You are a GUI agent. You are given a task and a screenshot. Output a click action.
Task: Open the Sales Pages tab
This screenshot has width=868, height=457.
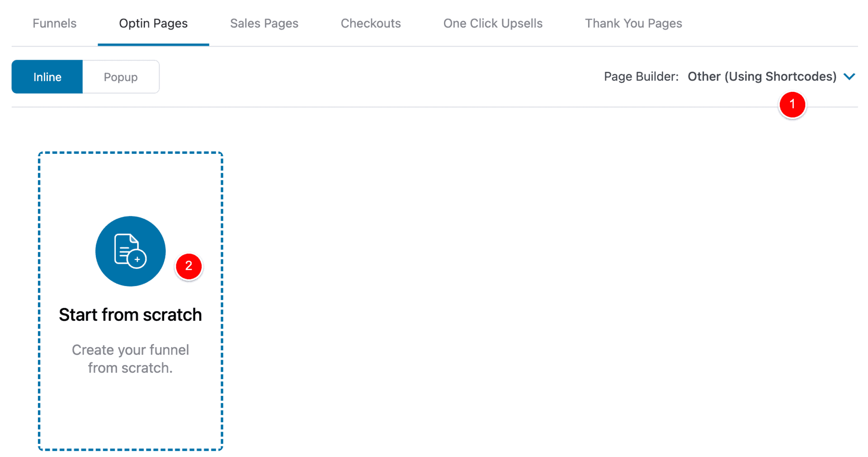(x=264, y=23)
